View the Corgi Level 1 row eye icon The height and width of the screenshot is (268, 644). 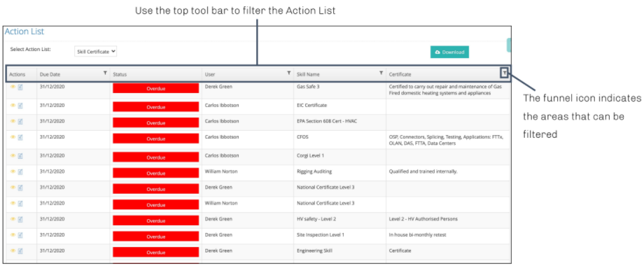pos(13,155)
